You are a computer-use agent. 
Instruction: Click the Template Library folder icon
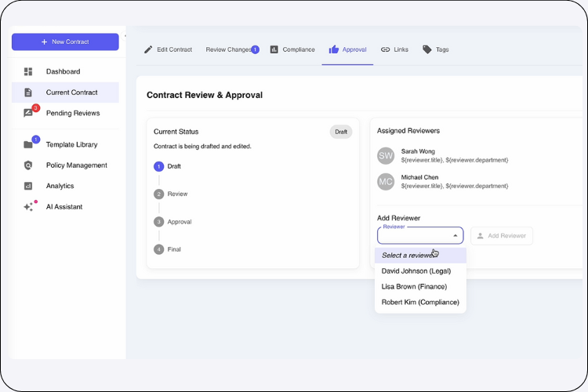[28, 145]
